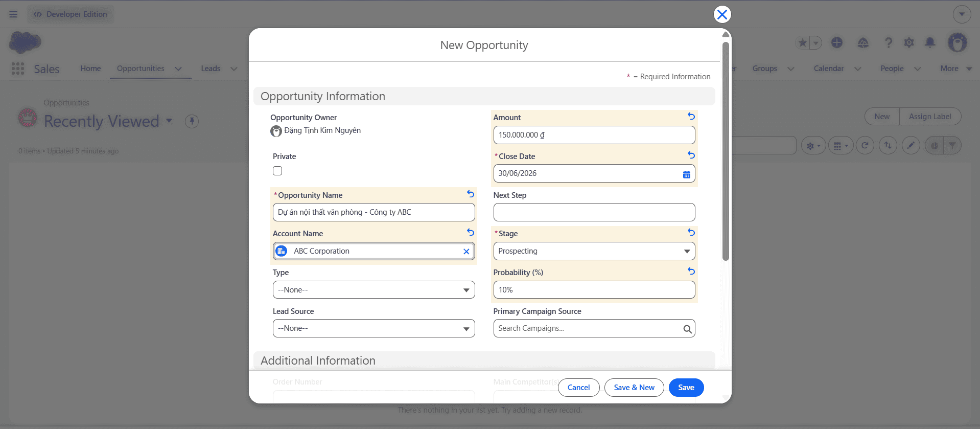The image size is (980, 429).
Task: Click the Next Step input field
Action: pos(594,212)
